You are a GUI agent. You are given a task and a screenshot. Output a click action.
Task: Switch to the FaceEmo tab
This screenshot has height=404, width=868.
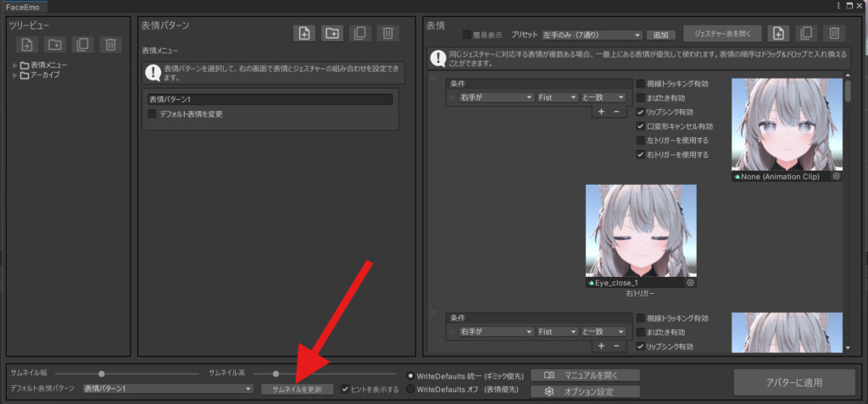click(24, 6)
